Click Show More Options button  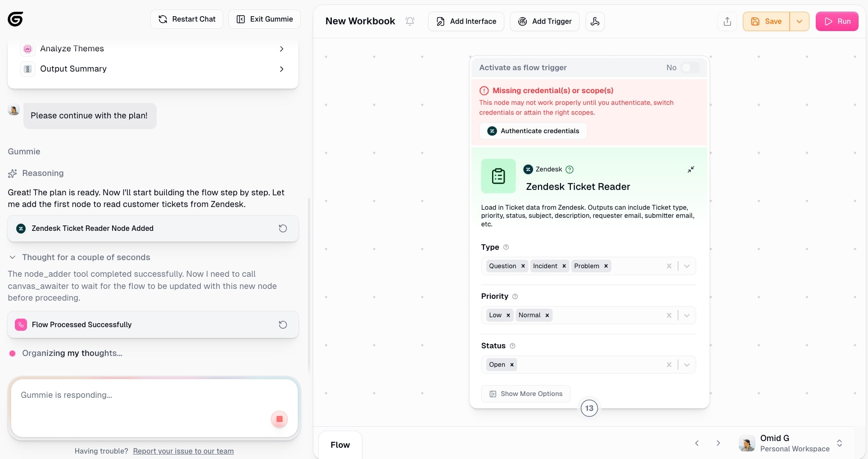click(x=525, y=394)
